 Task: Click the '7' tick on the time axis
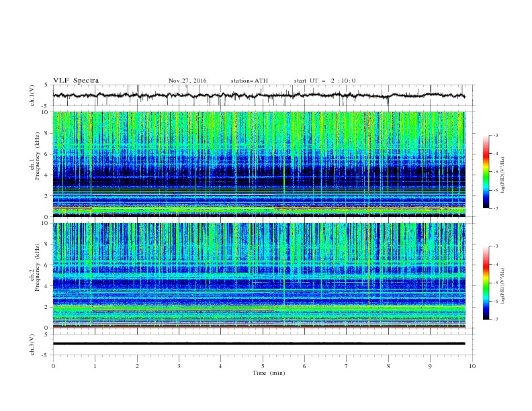(x=347, y=366)
